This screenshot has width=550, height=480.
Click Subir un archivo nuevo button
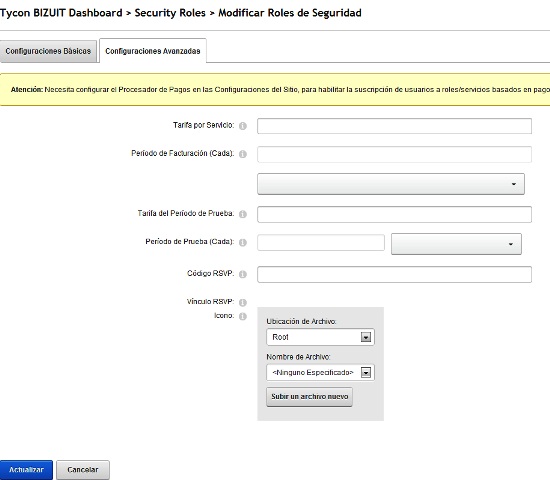309,396
